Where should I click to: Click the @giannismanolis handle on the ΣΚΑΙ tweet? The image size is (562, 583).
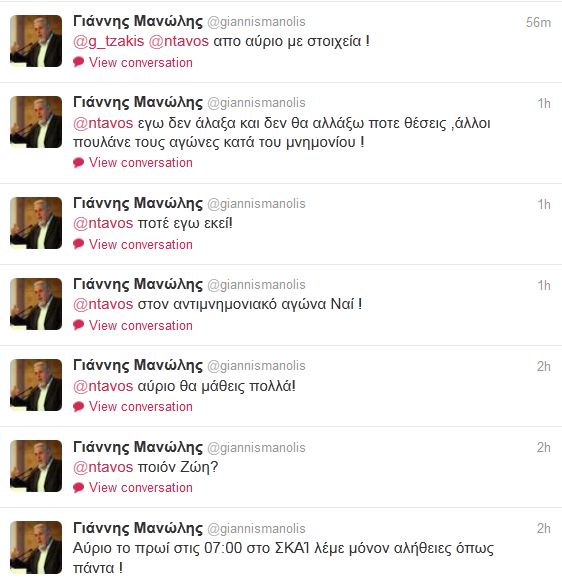click(x=256, y=529)
